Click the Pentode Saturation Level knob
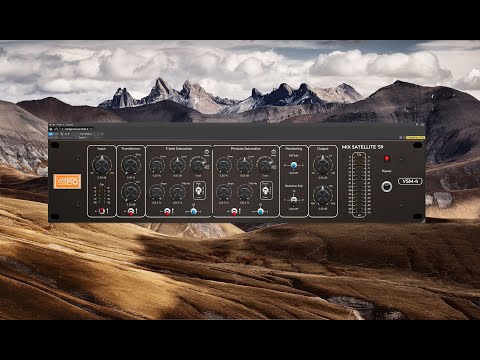 [x=244, y=165]
